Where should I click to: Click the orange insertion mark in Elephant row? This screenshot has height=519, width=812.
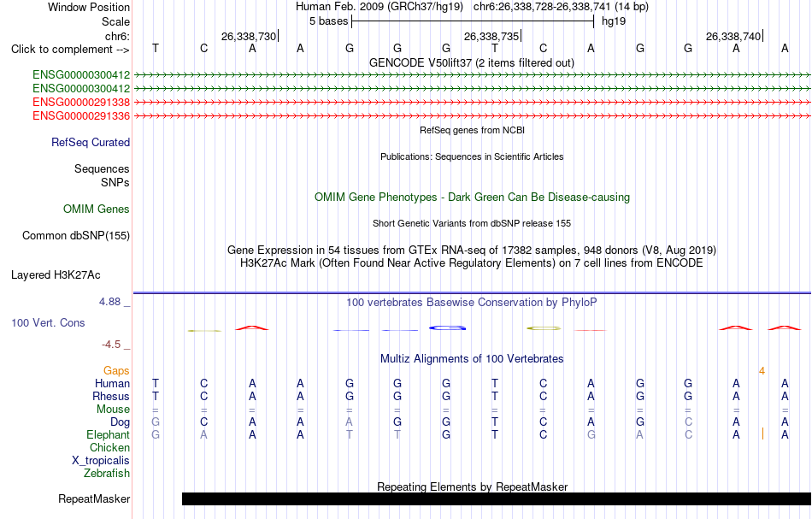(762, 434)
